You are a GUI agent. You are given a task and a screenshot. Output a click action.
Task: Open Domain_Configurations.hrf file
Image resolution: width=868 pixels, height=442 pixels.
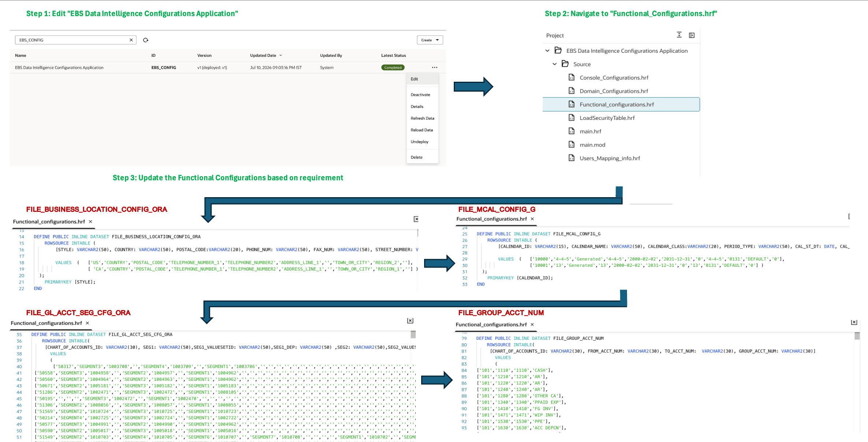(614, 91)
